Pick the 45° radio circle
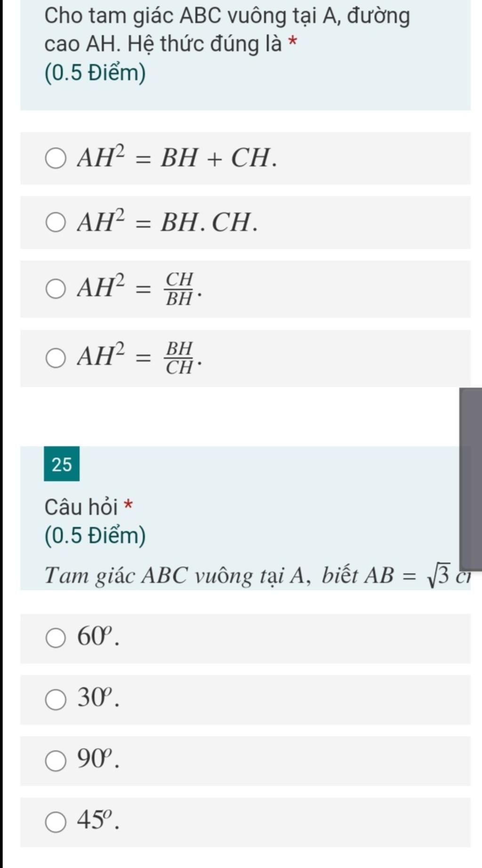The height and width of the screenshot is (868, 482). pyautogui.click(x=56, y=822)
